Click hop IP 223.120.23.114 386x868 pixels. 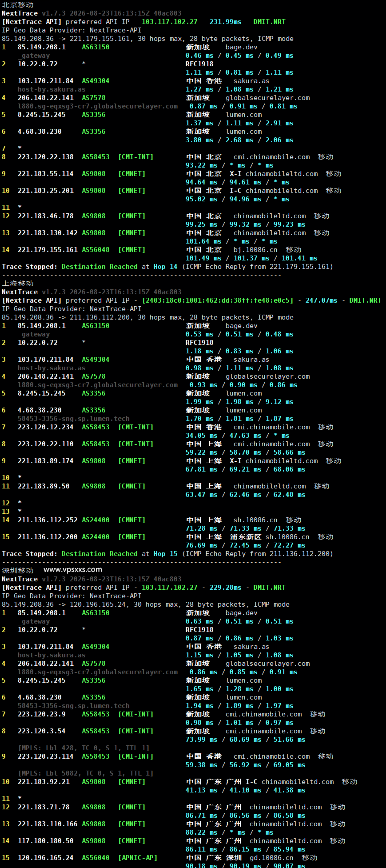tap(46, 756)
